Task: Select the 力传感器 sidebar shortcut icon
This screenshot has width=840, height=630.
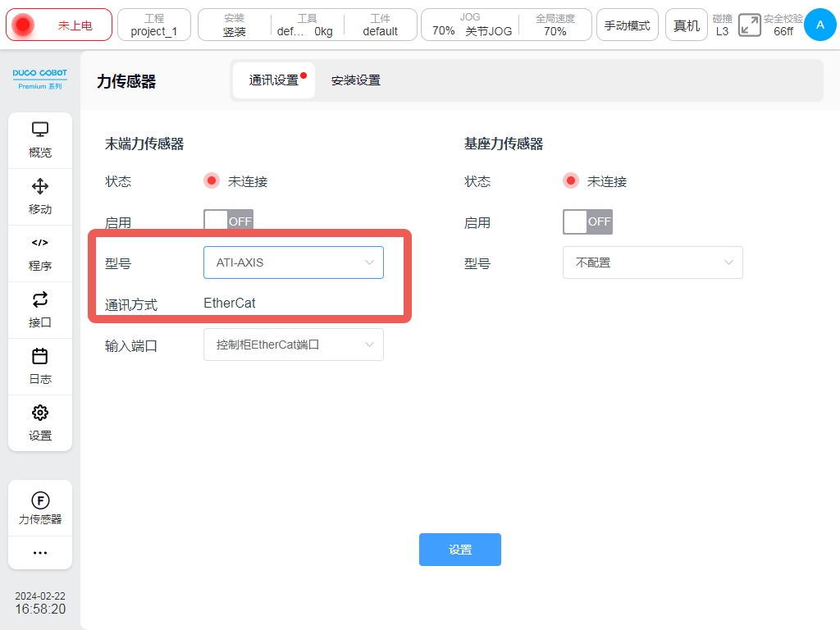Action: click(40, 500)
